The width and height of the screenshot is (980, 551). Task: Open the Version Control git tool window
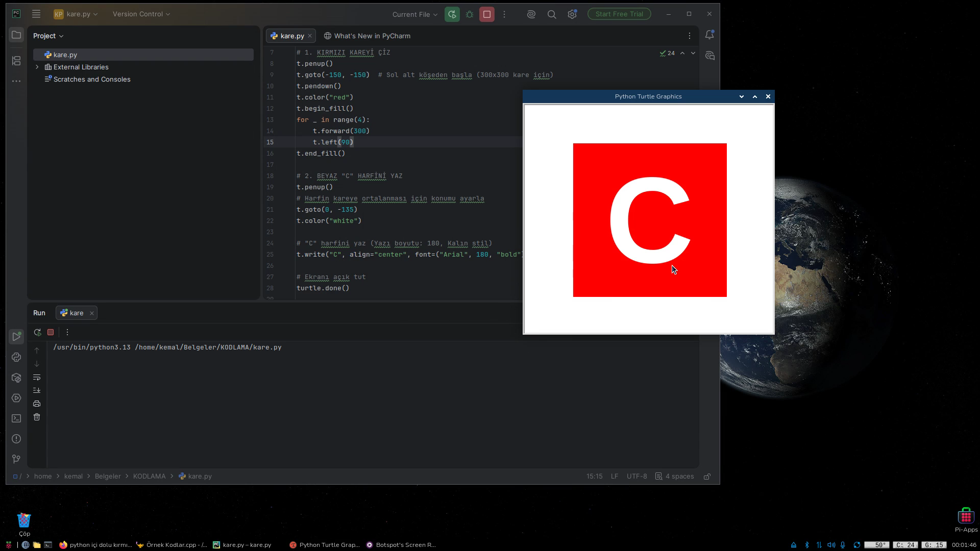[16, 459]
